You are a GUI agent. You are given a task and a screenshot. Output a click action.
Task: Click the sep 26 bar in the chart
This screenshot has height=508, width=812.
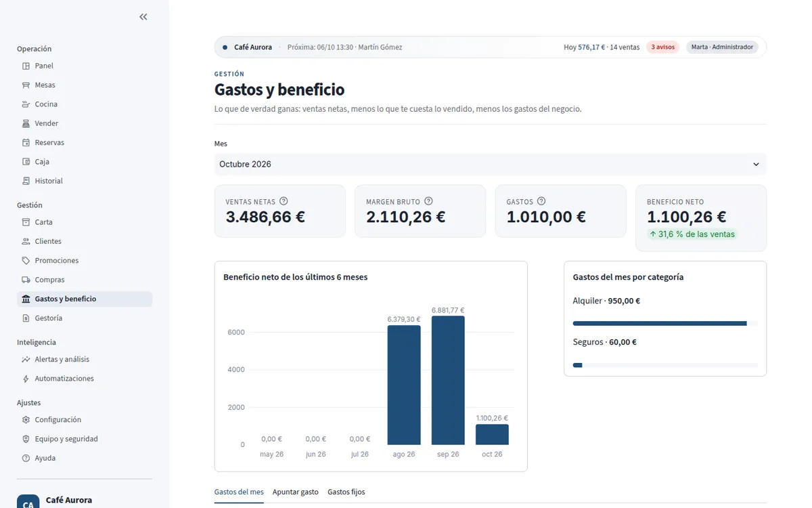pyautogui.click(x=448, y=380)
